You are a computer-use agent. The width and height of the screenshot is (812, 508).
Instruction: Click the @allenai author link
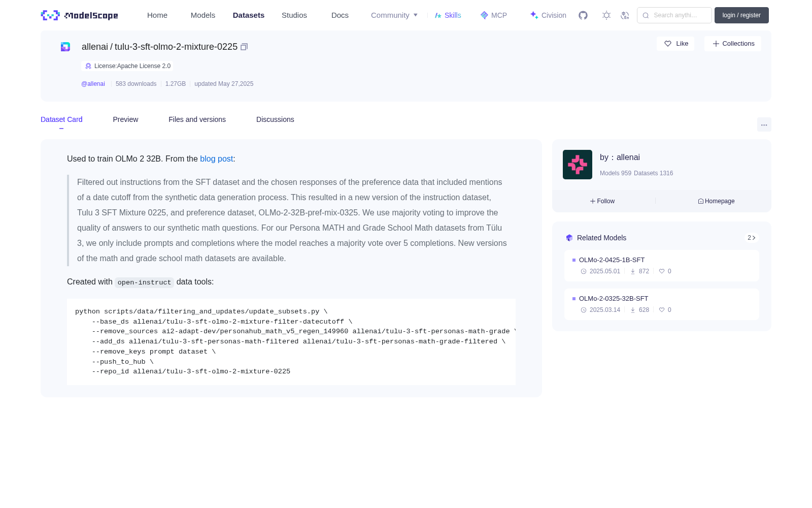[x=93, y=84]
